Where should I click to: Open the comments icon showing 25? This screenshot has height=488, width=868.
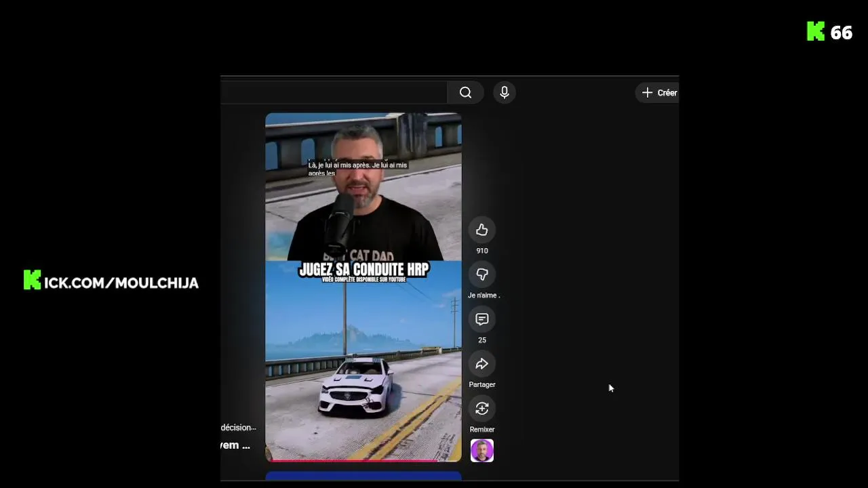pos(482,319)
